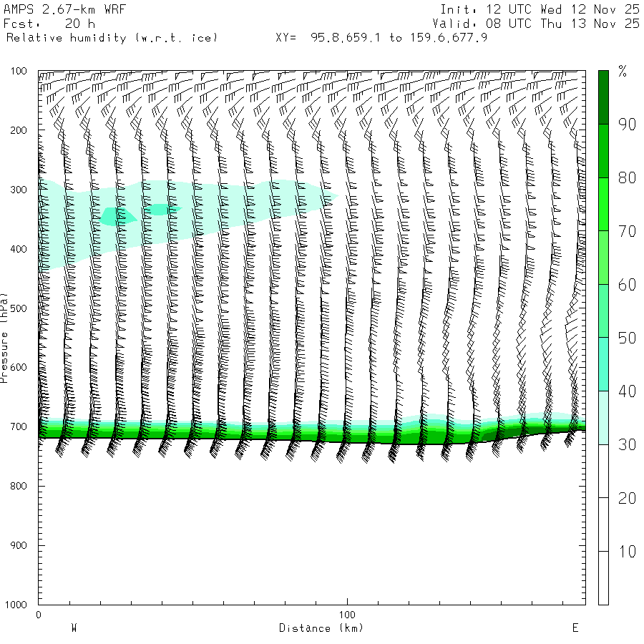Click the 'Init: 12 UTC Wed 12 Nov 25' text
This screenshot has width=644, height=644.
540,9
